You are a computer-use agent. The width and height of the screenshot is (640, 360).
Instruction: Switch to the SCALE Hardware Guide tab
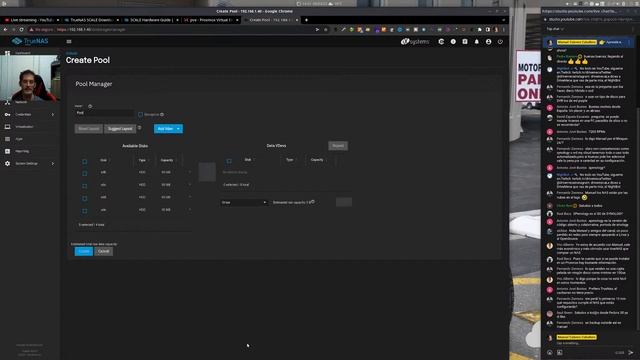pyautogui.click(x=151, y=20)
